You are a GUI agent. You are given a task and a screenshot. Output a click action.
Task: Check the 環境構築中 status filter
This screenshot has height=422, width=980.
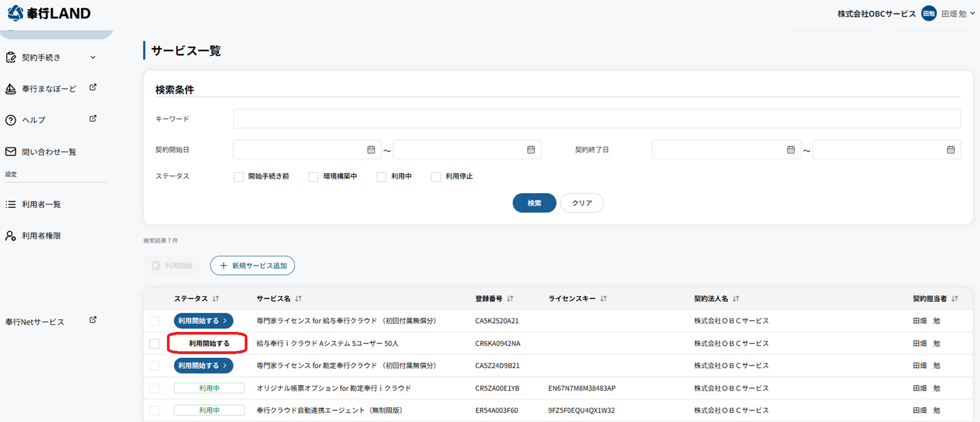coord(313,177)
